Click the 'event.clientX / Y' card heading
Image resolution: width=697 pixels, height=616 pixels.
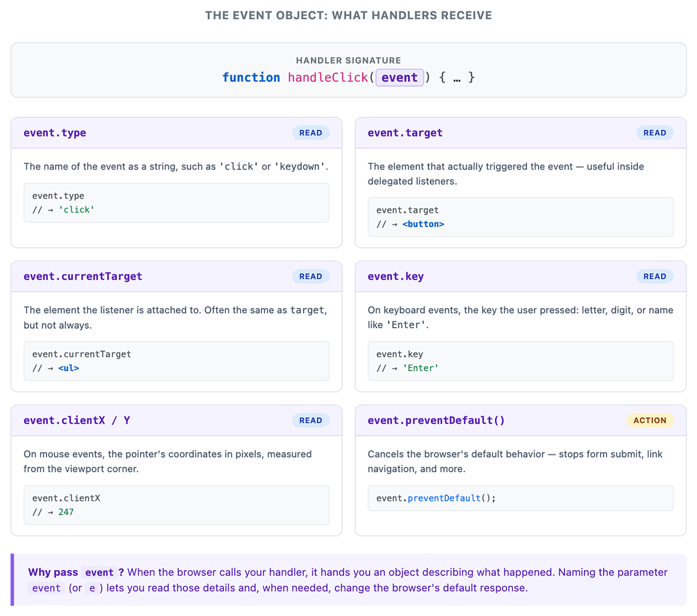click(x=77, y=420)
